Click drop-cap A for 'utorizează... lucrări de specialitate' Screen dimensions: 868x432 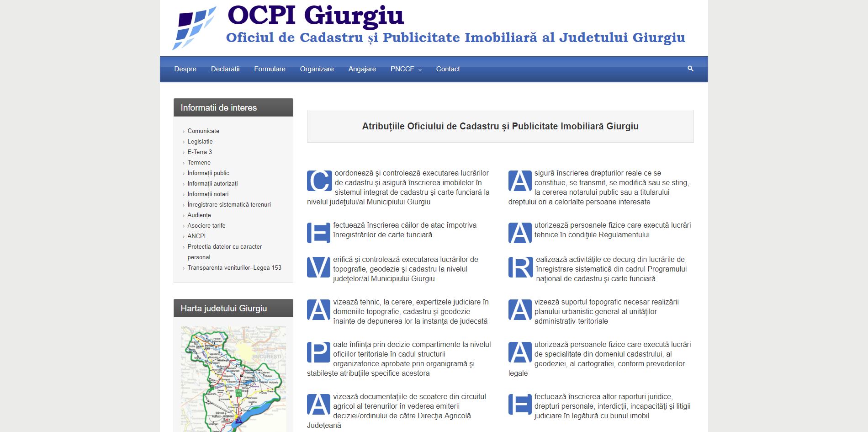(520, 352)
